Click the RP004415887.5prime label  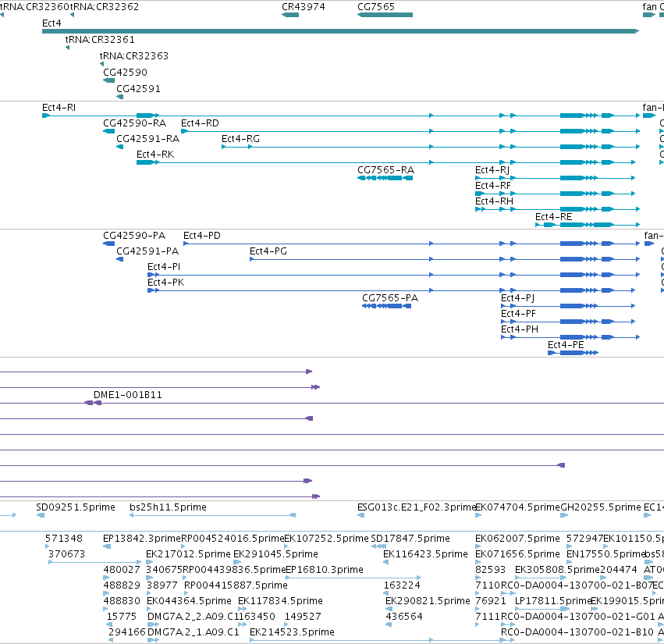point(236,586)
